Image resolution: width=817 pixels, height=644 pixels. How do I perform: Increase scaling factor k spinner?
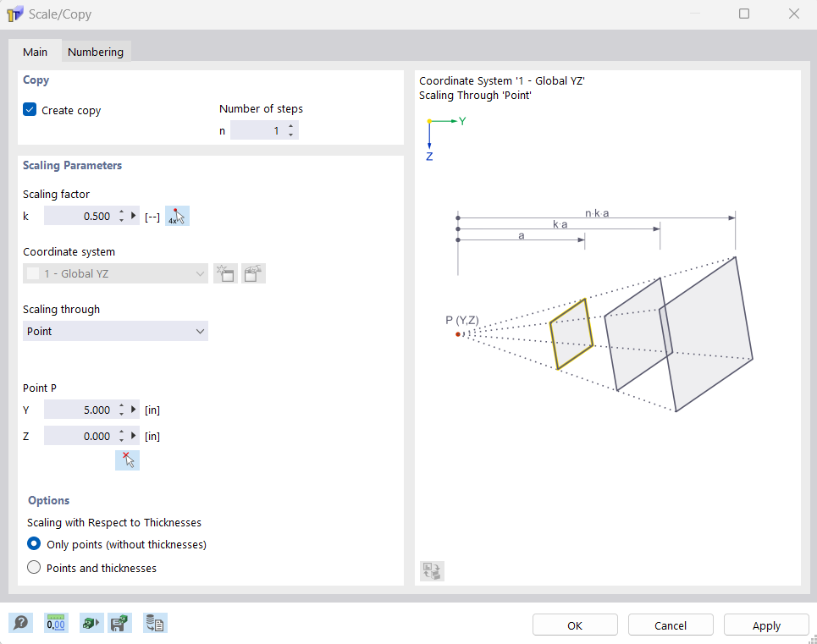pos(121,212)
